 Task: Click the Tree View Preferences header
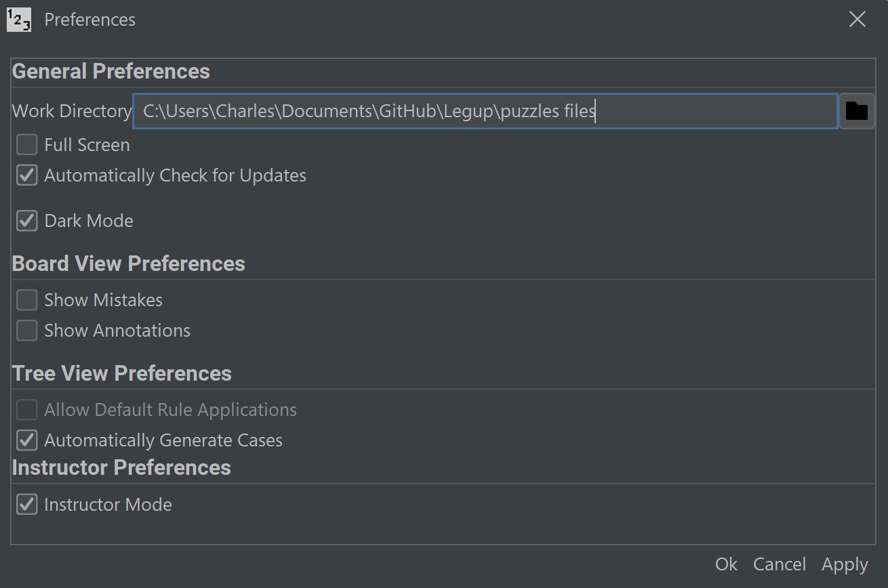pyautogui.click(x=121, y=373)
